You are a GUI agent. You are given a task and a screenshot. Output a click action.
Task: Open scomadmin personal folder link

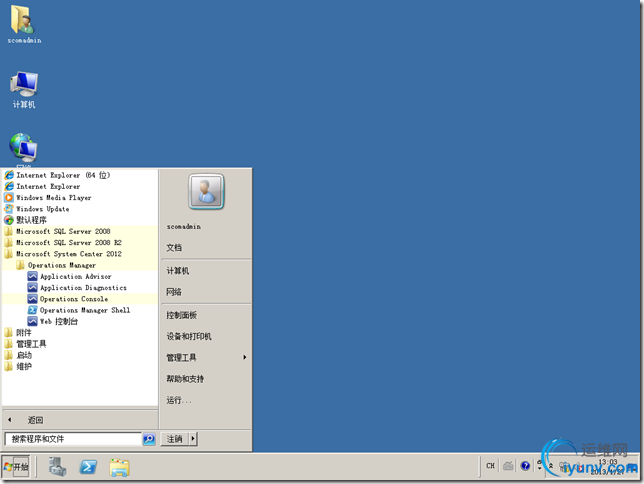click(184, 226)
